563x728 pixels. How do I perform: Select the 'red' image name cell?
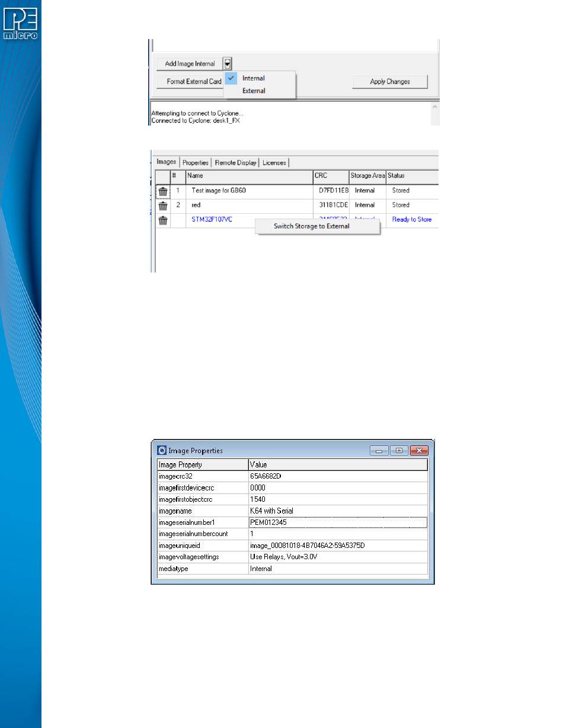point(249,205)
